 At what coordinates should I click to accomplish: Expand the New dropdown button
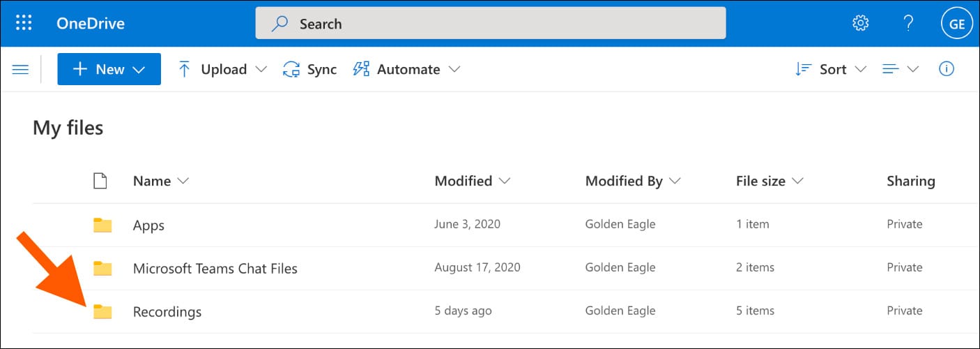[x=109, y=69]
